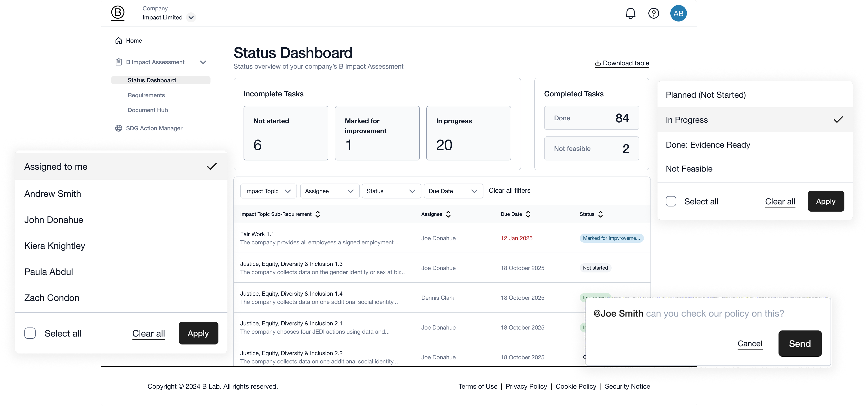Collapse the B Impact Assessment section chevron
This screenshot has width=868, height=406.
[203, 62]
